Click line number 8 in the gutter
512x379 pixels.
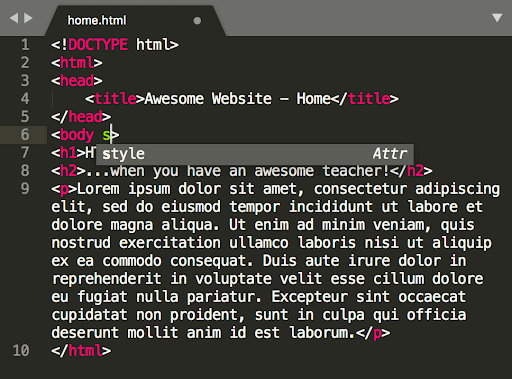pos(25,171)
